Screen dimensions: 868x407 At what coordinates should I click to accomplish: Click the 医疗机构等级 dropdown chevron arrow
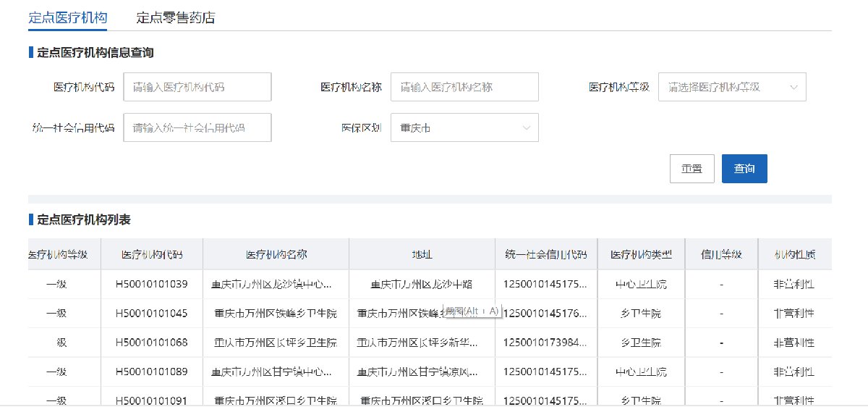coord(793,87)
